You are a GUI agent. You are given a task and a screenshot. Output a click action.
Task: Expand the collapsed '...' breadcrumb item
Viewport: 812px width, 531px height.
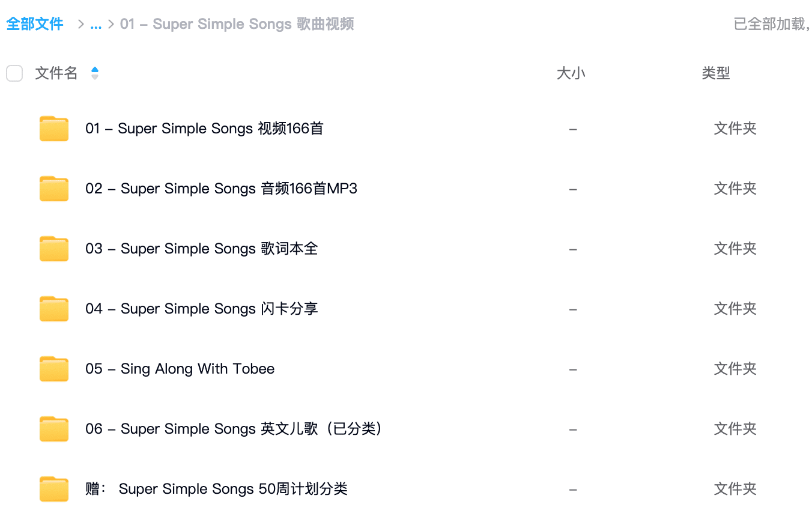(95, 24)
